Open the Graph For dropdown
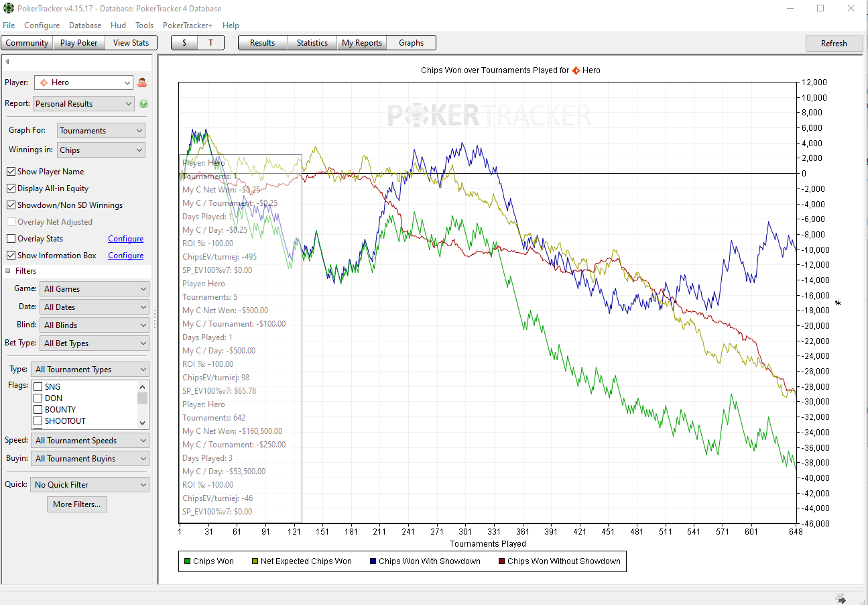Viewport: 868px width, 605px height. 101,131
